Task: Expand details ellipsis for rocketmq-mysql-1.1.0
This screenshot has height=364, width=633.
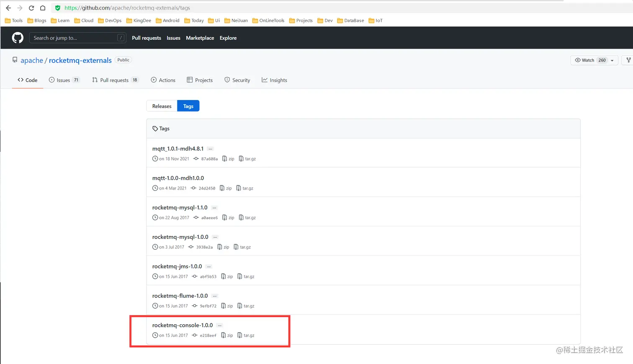Action: click(x=214, y=208)
